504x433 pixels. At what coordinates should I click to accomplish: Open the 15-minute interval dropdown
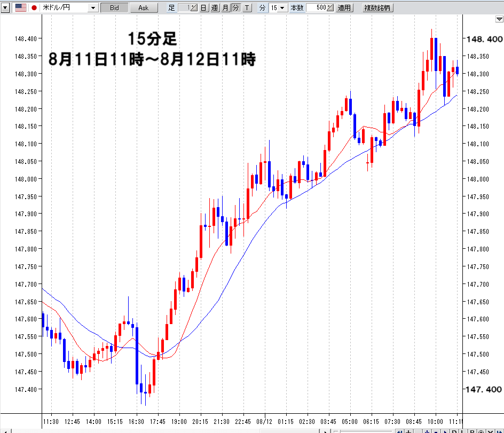[278, 7]
